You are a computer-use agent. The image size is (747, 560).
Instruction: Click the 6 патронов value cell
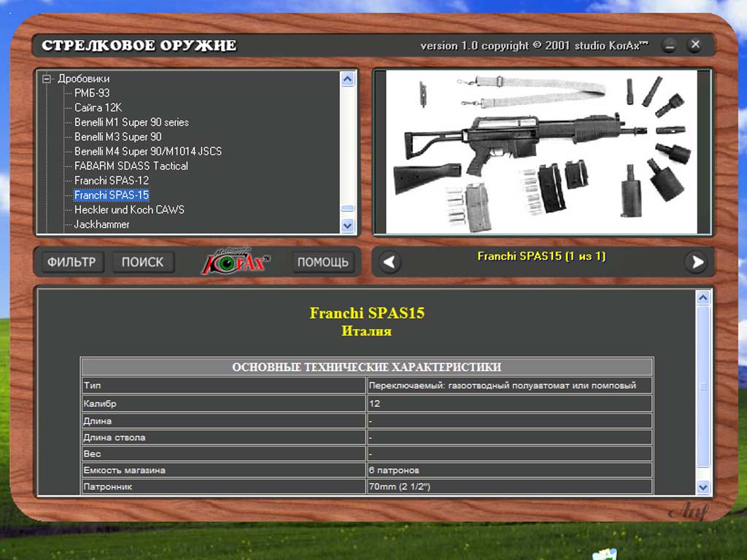509,470
